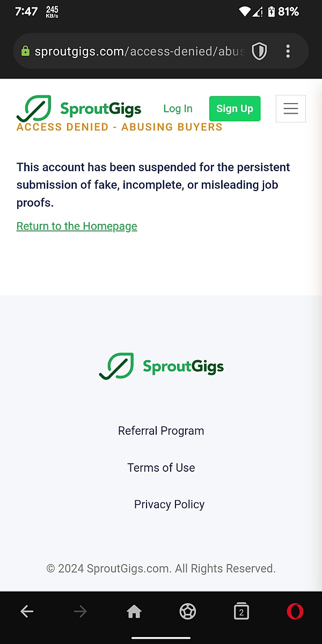Image resolution: width=322 pixels, height=644 pixels.
Task: Open the browser home page icon
Action: point(134,611)
